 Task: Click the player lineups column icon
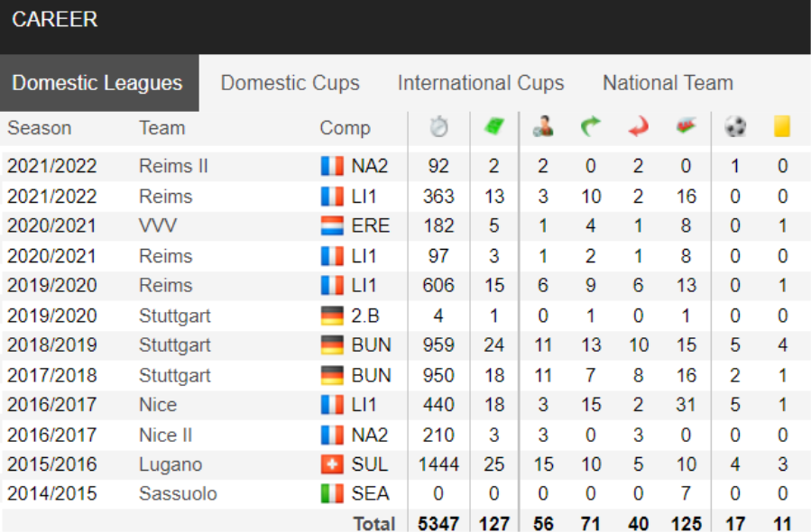(542, 126)
